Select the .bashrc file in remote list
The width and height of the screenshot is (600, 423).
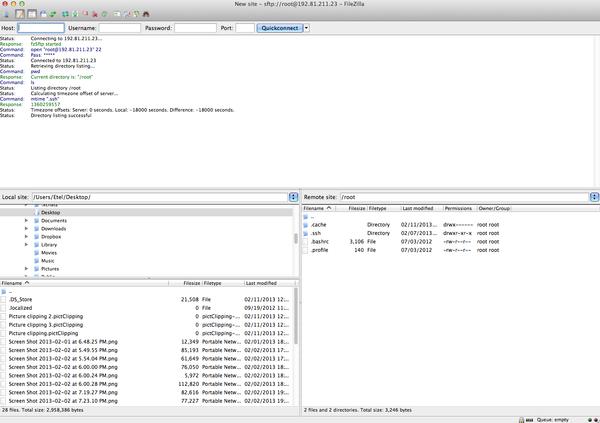pyautogui.click(x=320, y=241)
